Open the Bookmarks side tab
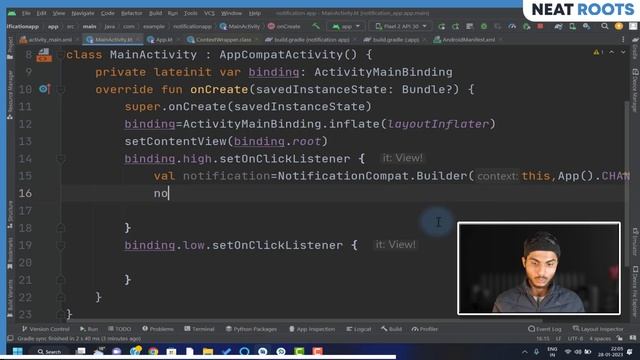The width and height of the screenshot is (640, 360). point(10,253)
